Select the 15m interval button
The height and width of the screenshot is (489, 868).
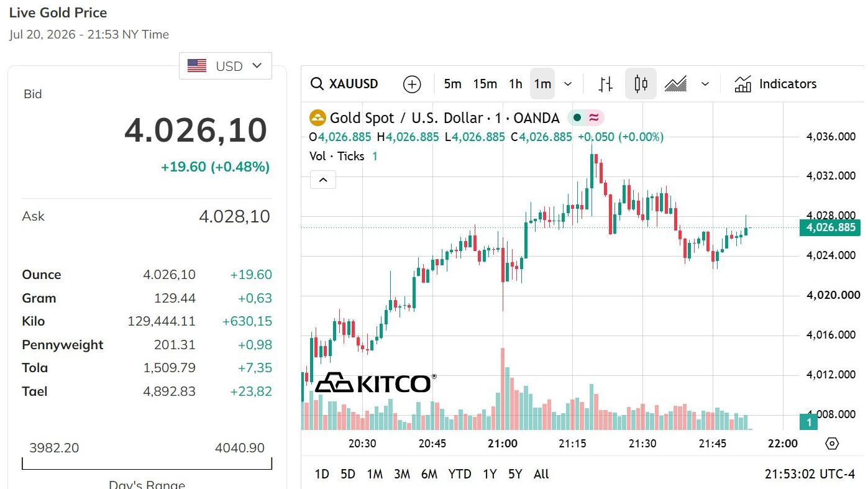click(485, 84)
